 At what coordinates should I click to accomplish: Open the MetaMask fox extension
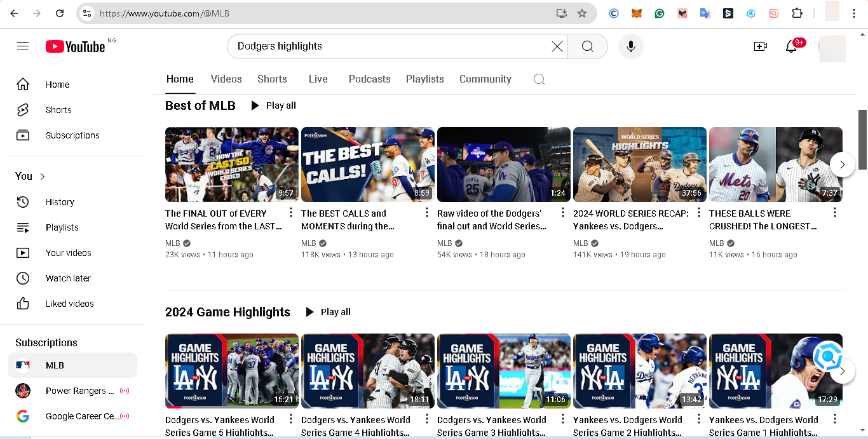[x=637, y=13]
